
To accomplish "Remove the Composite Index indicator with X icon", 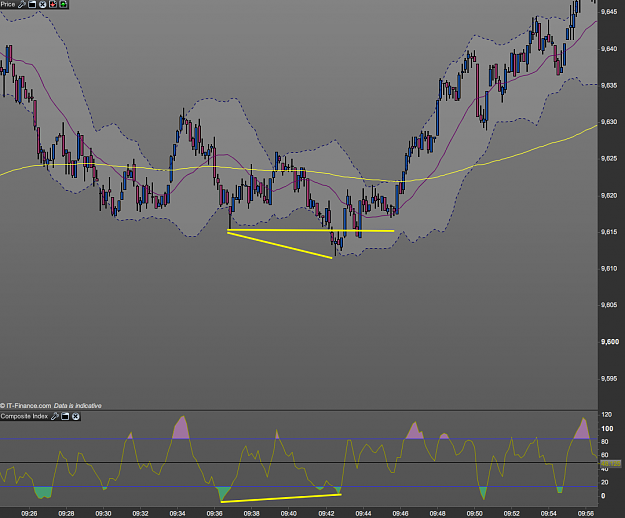I will coord(75,416).
